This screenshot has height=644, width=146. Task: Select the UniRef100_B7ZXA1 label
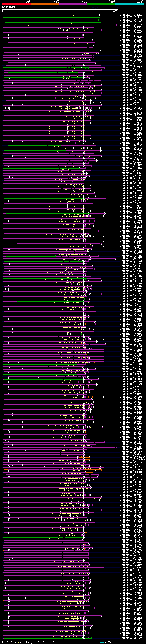point(131,77)
